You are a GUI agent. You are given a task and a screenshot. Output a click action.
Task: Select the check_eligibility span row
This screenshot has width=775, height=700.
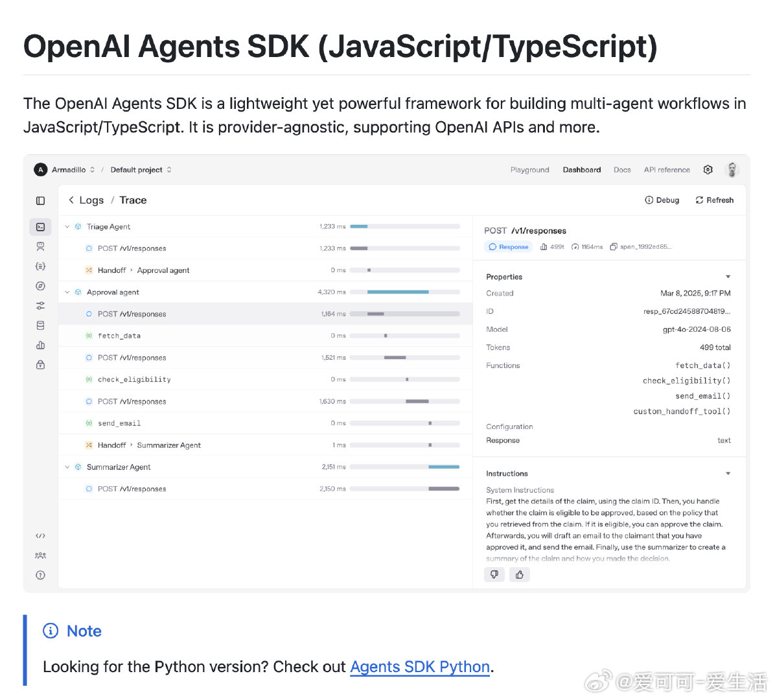pyautogui.click(x=266, y=379)
